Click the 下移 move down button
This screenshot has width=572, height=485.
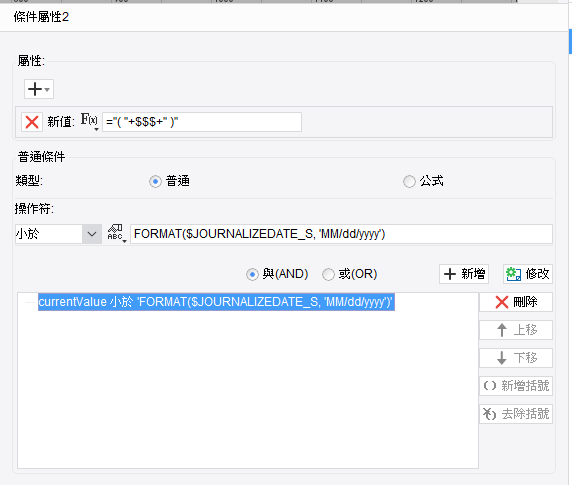coord(516,358)
